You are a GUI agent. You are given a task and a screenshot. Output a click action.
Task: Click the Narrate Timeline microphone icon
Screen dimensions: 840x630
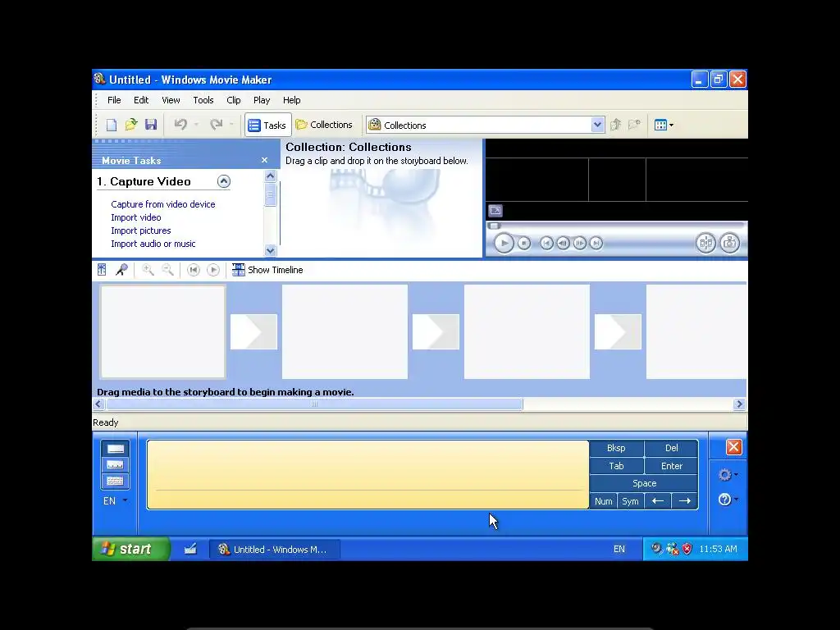[121, 270]
